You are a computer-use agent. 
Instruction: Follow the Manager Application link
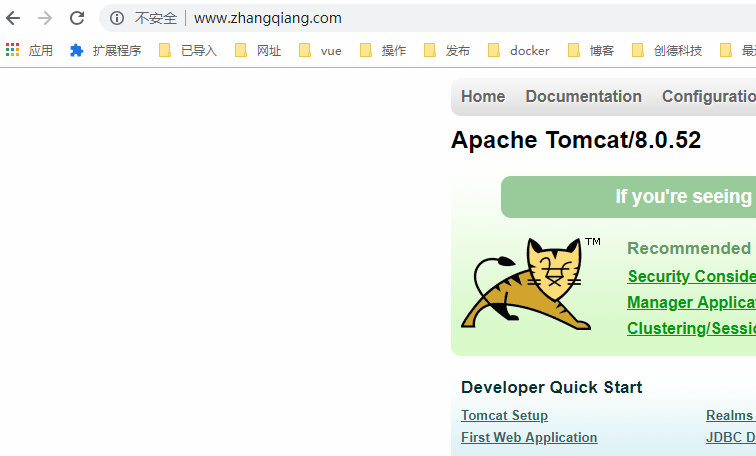pyautogui.click(x=691, y=302)
